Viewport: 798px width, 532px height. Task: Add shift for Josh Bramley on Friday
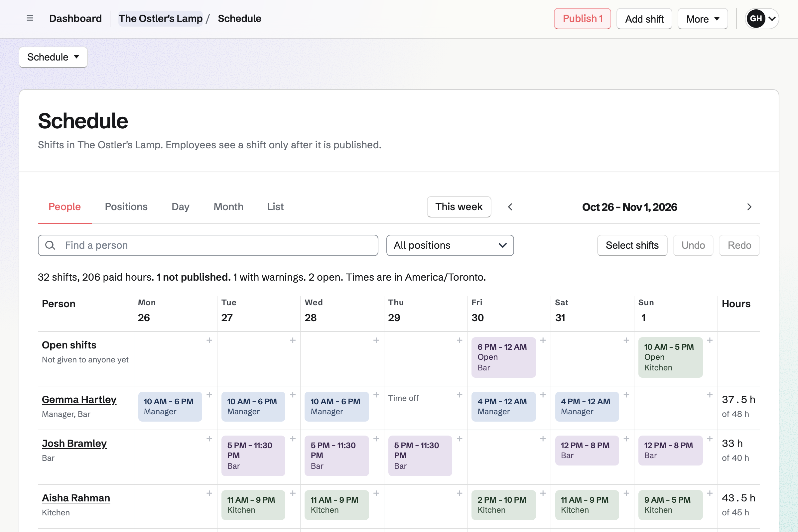543,439
